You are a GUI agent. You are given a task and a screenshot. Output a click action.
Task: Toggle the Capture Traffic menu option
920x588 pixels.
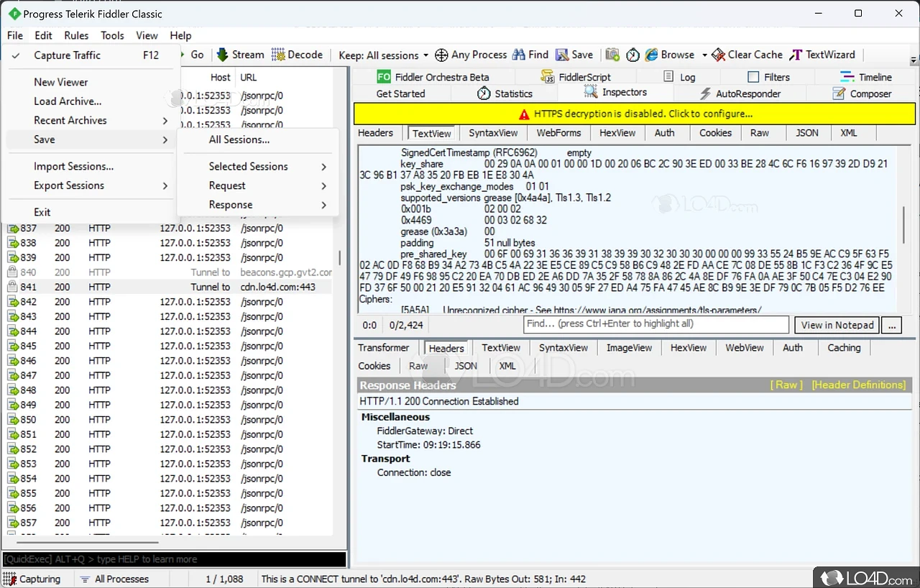67,55
